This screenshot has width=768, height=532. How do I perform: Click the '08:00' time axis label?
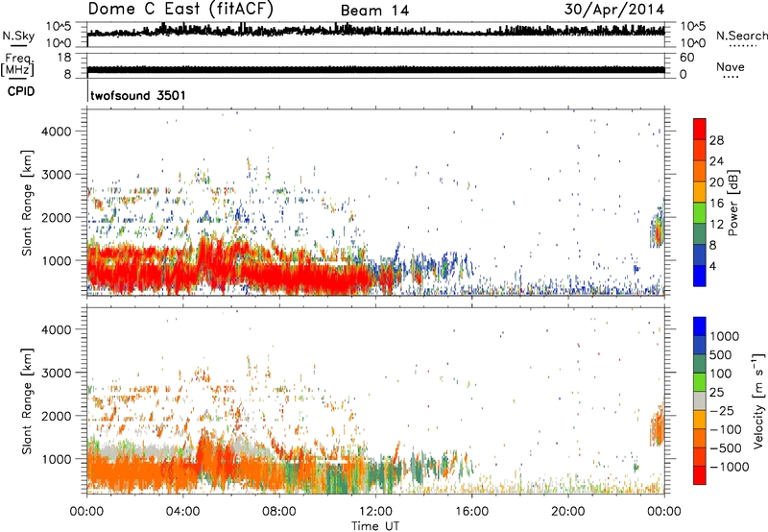pos(279,512)
